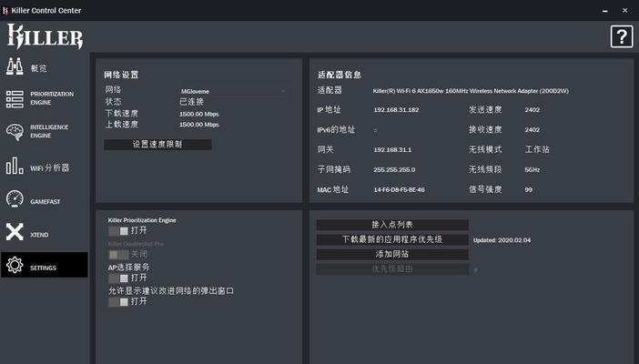Click the Killer app icon in title bar

click(5, 11)
